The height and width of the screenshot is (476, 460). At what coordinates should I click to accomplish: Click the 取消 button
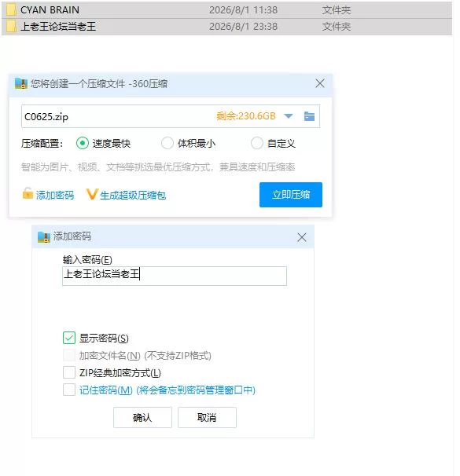(x=207, y=417)
